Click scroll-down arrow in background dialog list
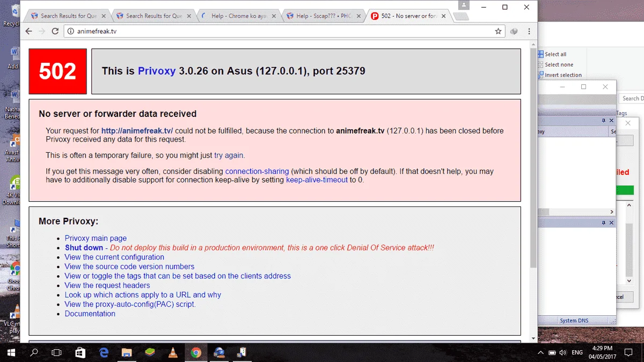The image size is (644, 362). [x=630, y=280]
